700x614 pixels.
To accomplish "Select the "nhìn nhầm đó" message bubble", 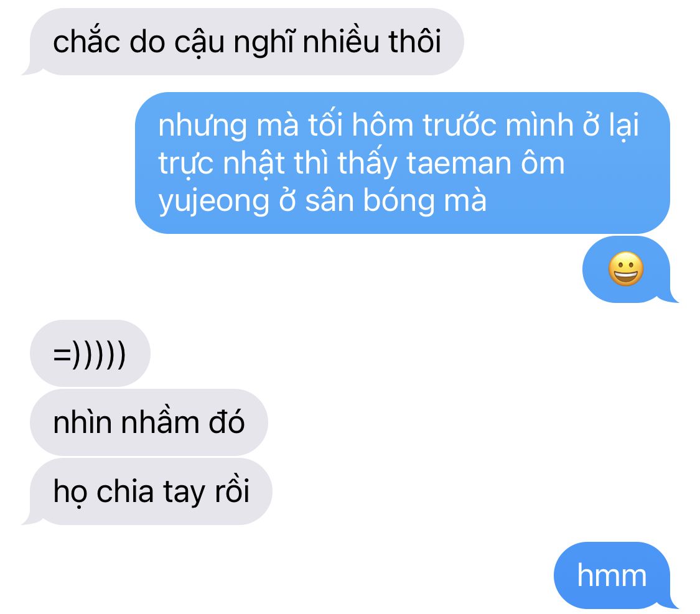I will point(149,422).
